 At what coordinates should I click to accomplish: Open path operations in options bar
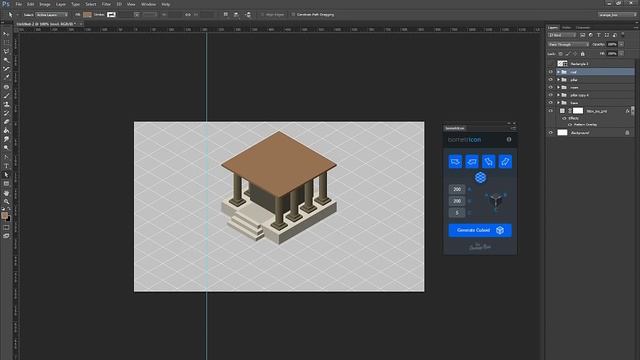click(x=226, y=15)
